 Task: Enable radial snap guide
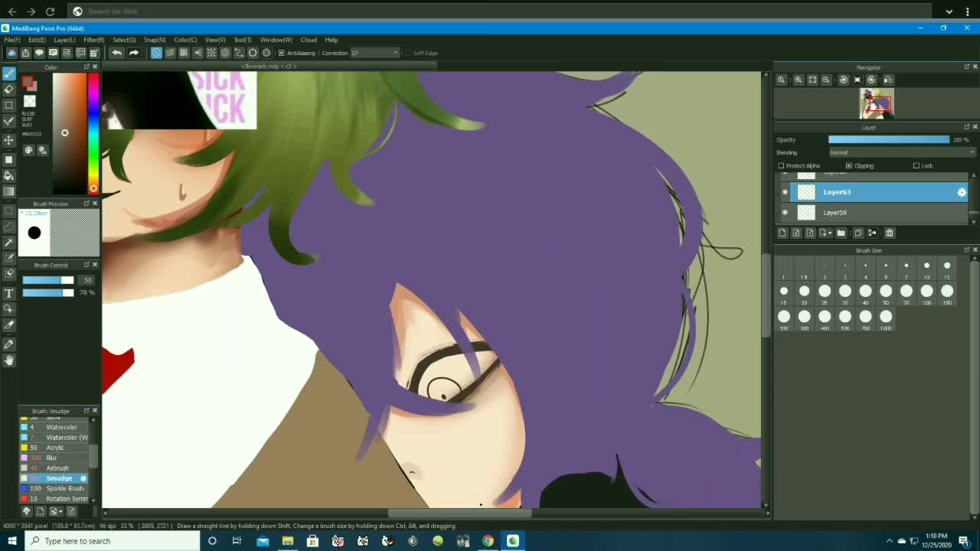(211, 53)
